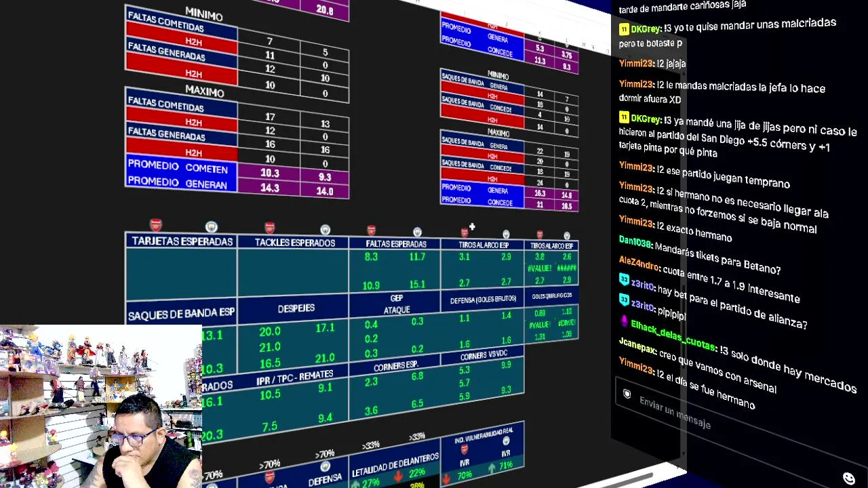Click the red down arrow beside 22%
868x488 pixels.
tap(398, 476)
